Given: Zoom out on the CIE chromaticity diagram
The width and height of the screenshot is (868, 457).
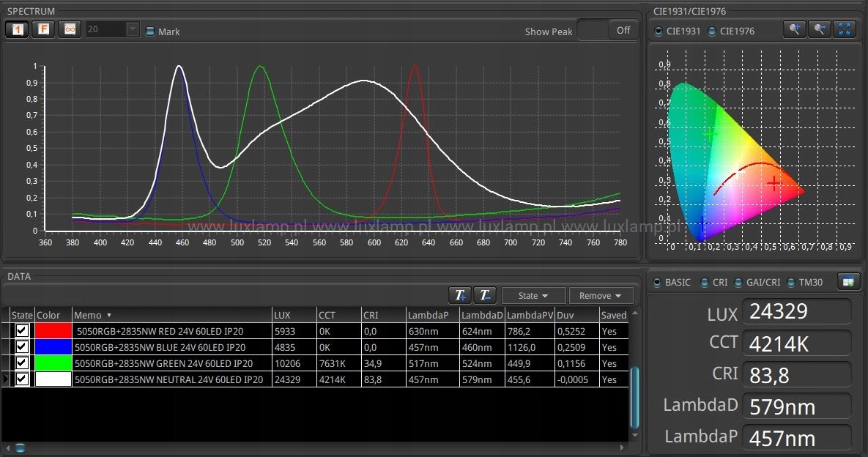Looking at the screenshot, I should (820, 30).
